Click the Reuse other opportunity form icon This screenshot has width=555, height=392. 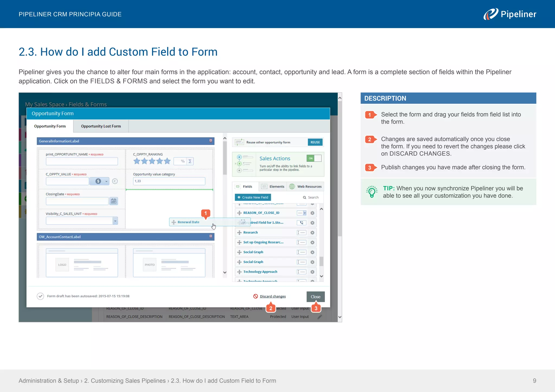239,142
